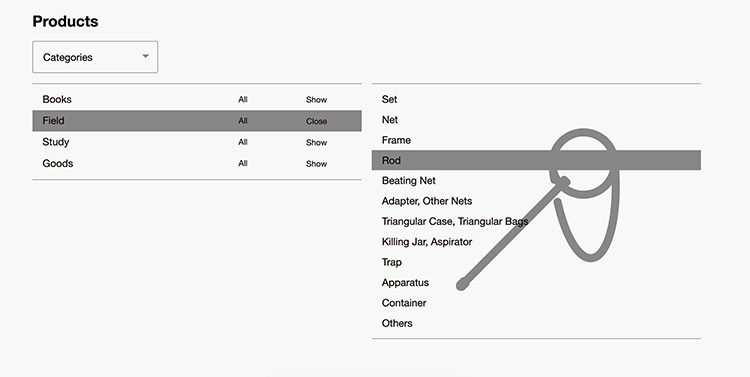Show the Goods subcategories

[316, 164]
